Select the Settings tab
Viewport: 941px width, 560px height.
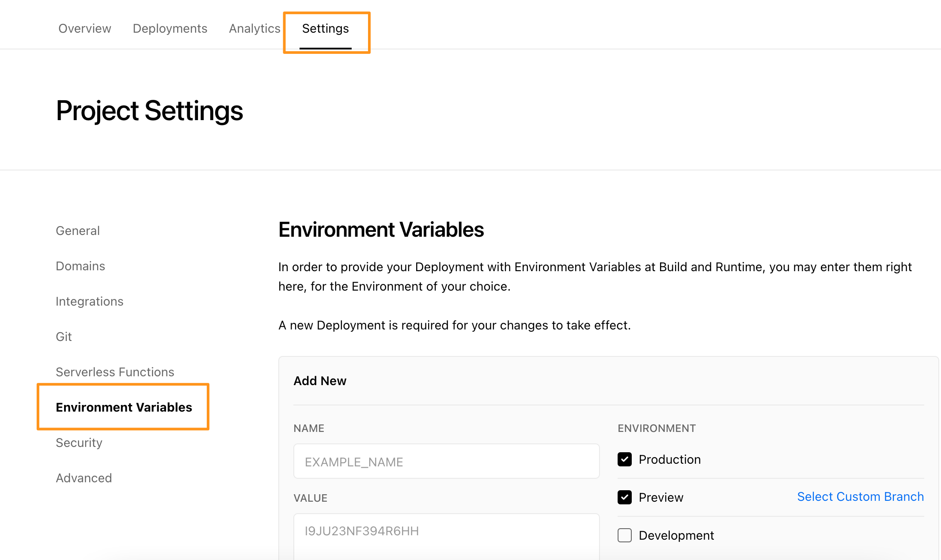[x=326, y=29]
